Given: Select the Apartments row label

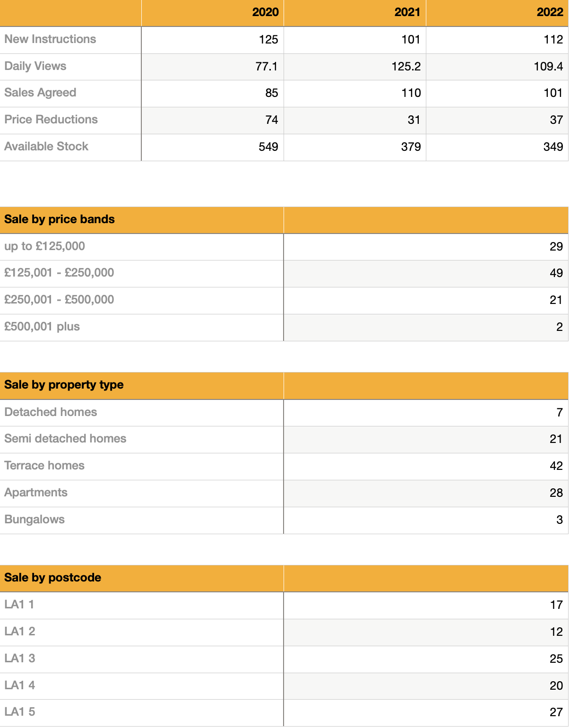Looking at the screenshot, I should pos(36,493).
